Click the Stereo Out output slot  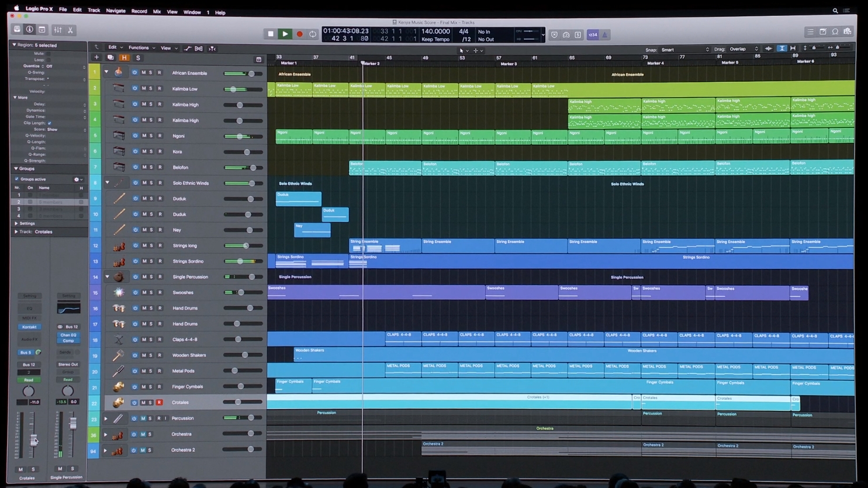point(68,364)
